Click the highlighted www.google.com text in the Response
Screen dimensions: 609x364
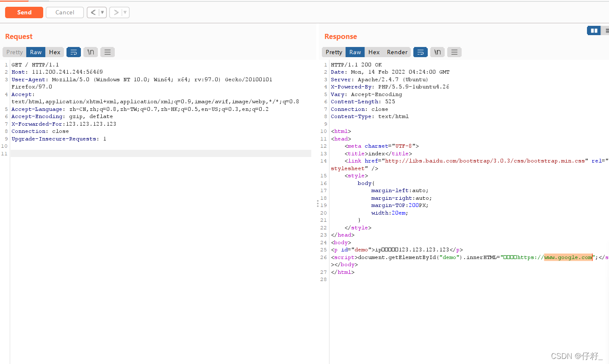pyautogui.click(x=568, y=257)
